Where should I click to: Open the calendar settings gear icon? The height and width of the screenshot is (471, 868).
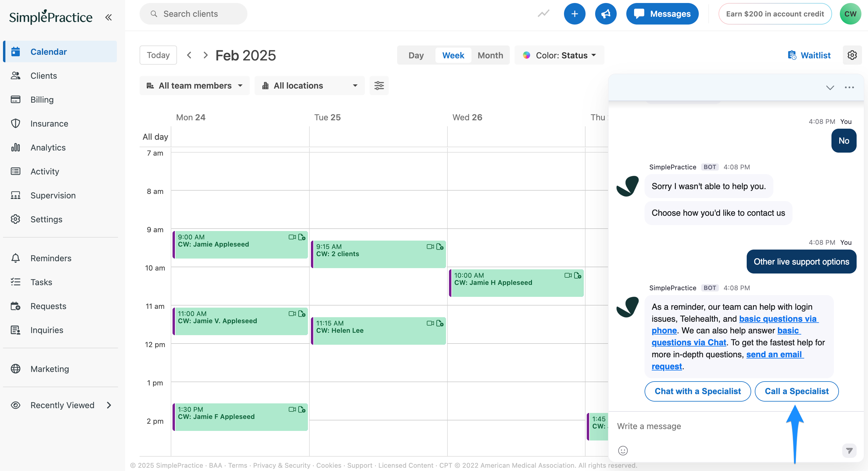point(852,55)
